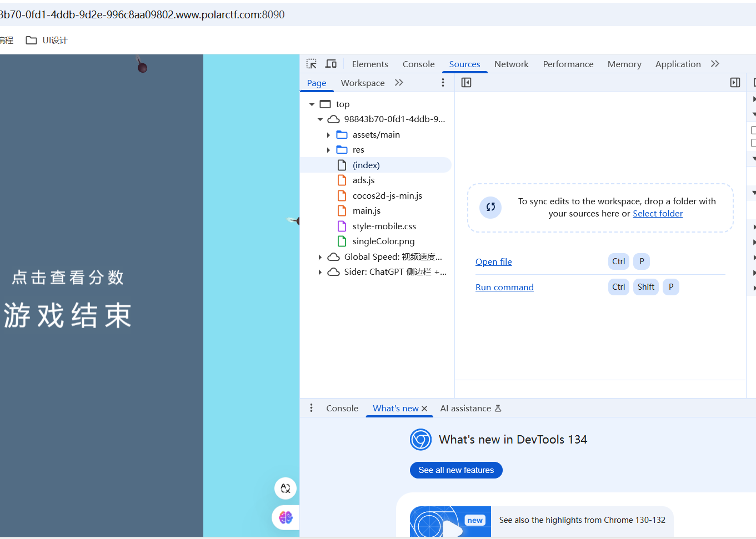Image resolution: width=756 pixels, height=539 pixels.
Task: Click the Select folder link
Action: [658, 213]
